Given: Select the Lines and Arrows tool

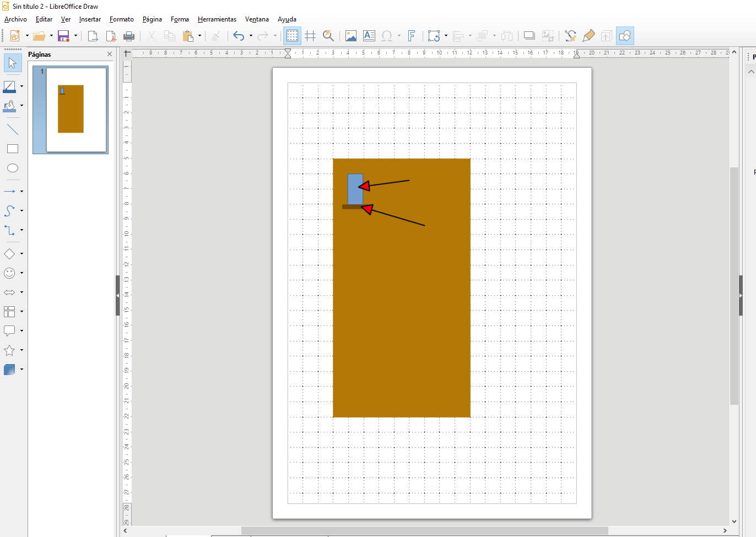Looking at the screenshot, I should click(10, 191).
